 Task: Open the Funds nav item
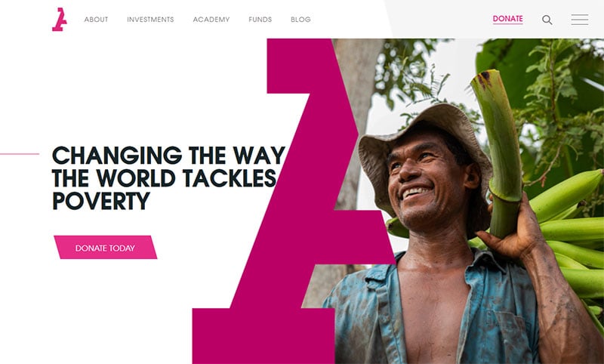(260, 20)
